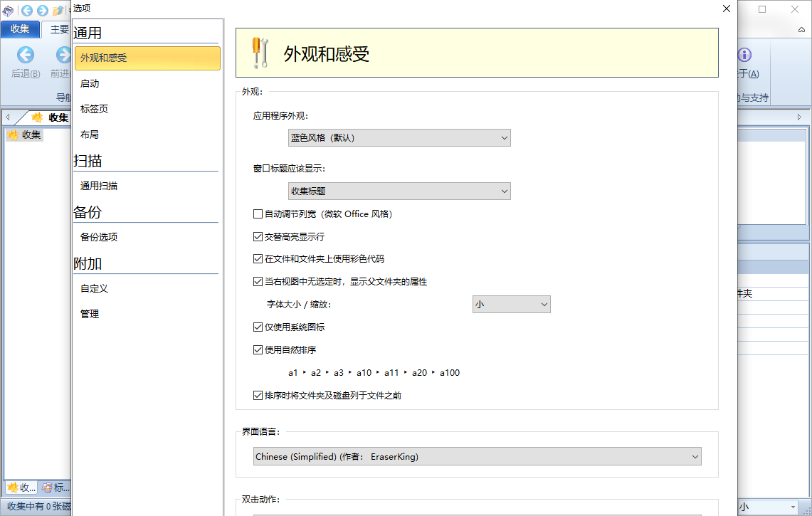Viewport: 812px width, 516px height.
Task: Enable the 自动调节列宽 checkbox
Action: 258,214
